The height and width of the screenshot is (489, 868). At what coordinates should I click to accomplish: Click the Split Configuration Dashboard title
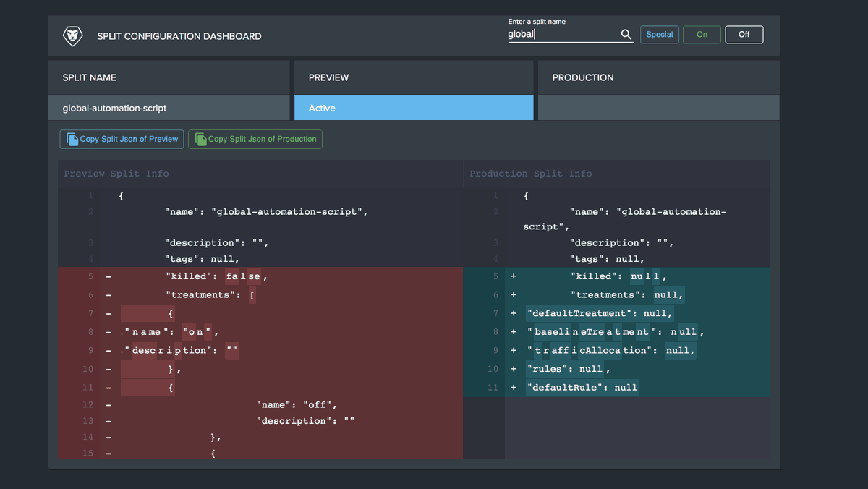179,36
